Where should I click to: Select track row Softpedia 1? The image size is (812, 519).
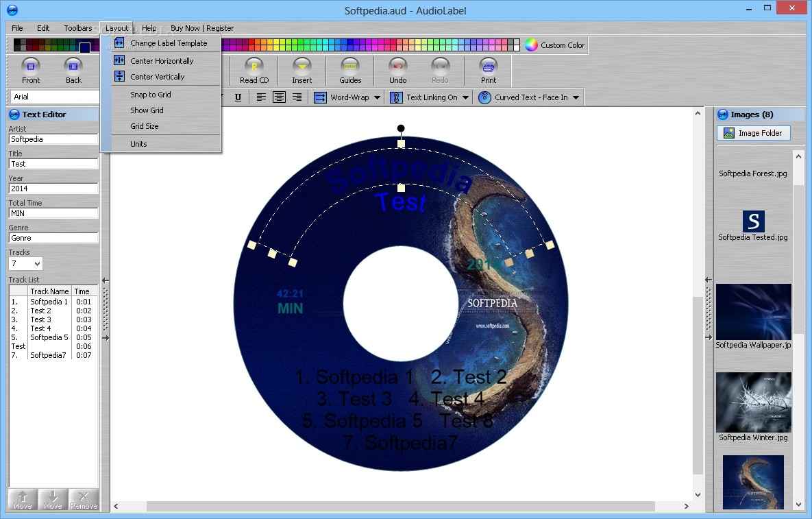click(x=53, y=302)
